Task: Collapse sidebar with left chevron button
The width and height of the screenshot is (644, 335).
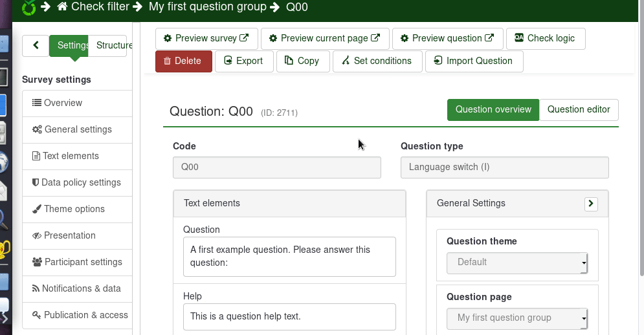Action: tap(36, 45)
